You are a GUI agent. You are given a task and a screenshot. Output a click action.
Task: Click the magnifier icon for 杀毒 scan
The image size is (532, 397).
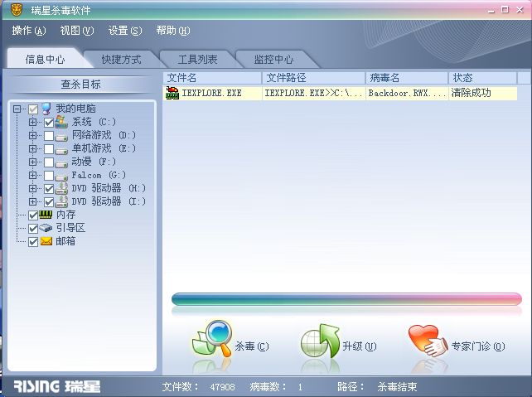213,338
